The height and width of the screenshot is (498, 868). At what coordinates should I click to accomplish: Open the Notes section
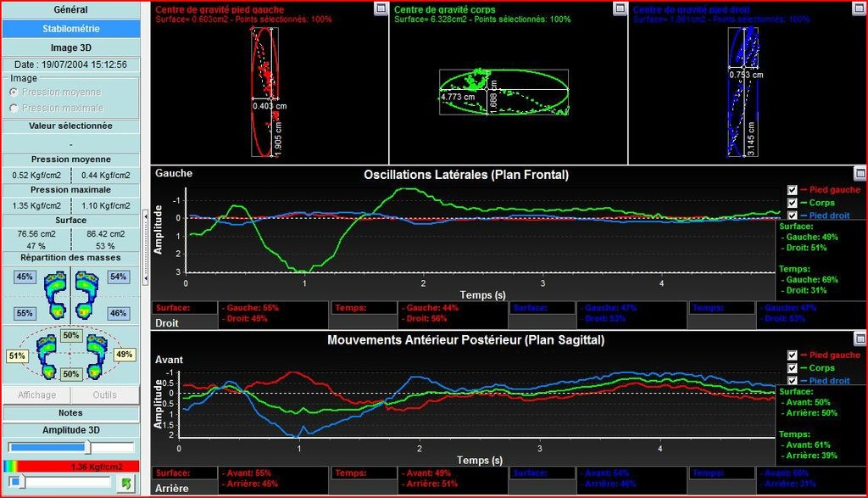71,412
